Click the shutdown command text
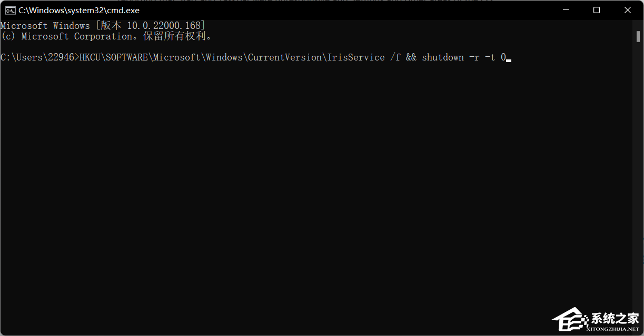 point(442,57)
